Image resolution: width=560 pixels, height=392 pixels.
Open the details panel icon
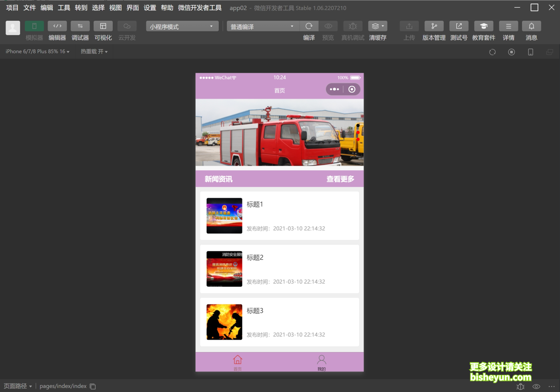[x=508, y=26]
